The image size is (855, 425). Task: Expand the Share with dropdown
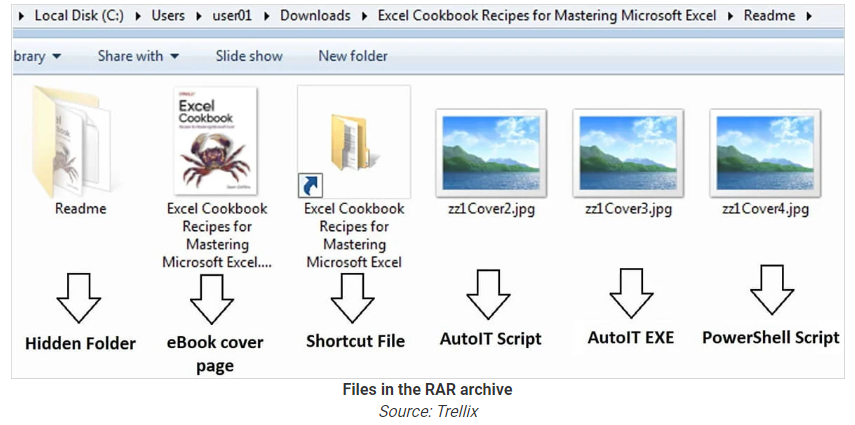coord(138,56)
